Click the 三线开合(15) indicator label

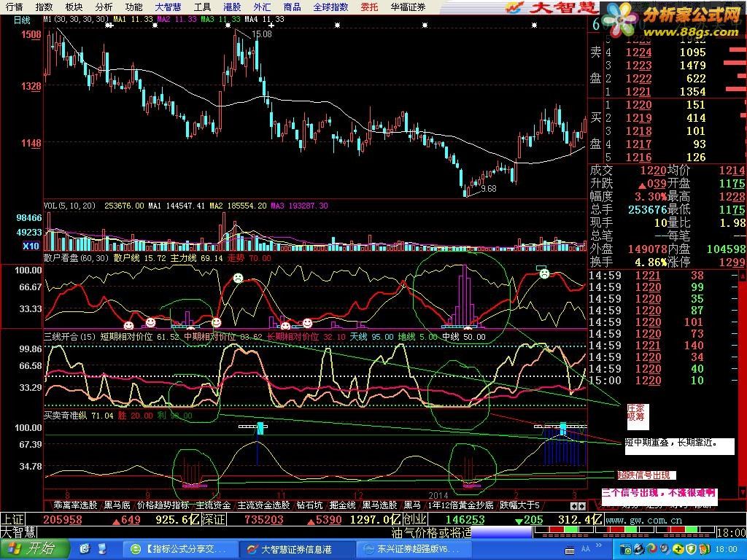70,337
